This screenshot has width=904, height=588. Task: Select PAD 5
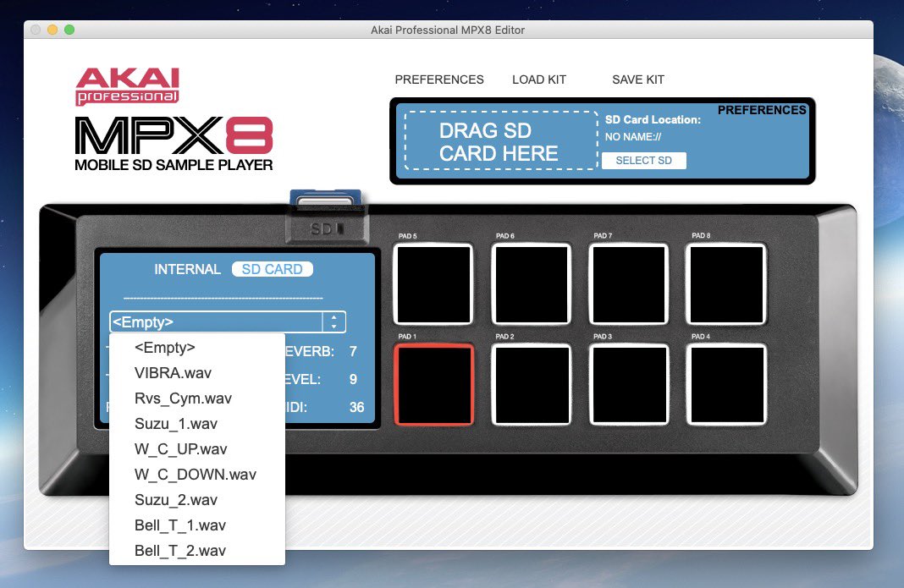coord(433,284)
